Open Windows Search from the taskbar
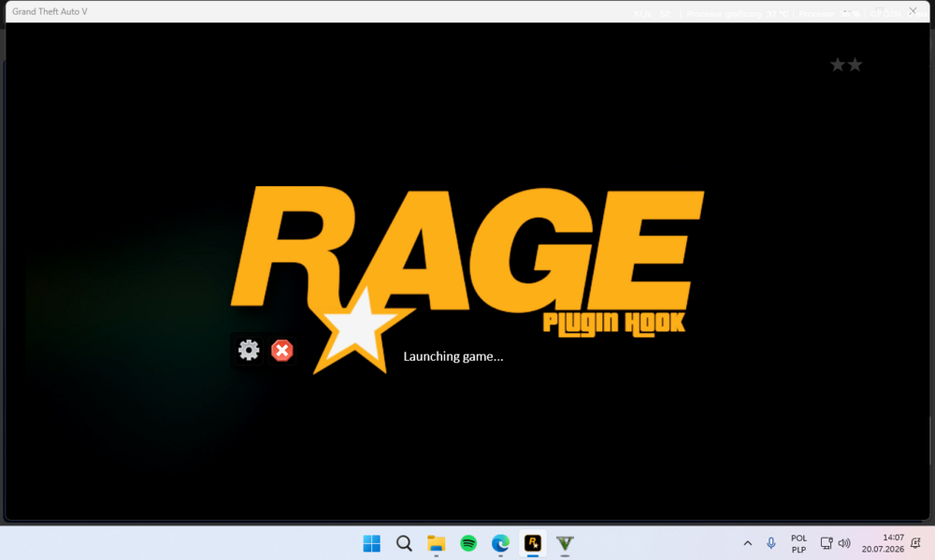Screen dimensions: 935x560 click(404, 543)
